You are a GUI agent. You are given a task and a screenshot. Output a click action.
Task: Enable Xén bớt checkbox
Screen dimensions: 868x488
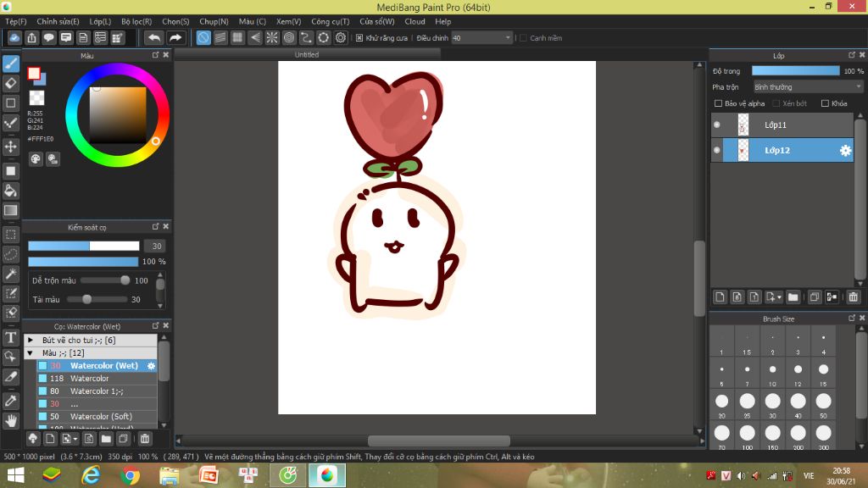(x=776, y=103)
